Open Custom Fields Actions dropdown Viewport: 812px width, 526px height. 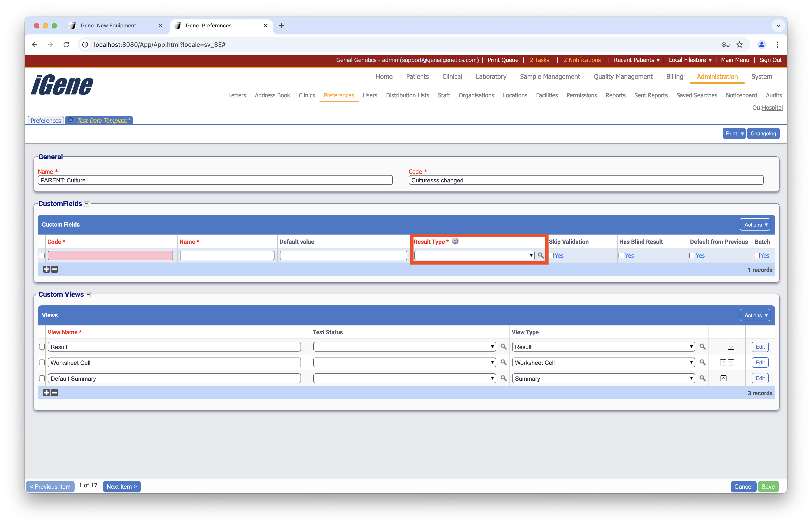point(755,225)
